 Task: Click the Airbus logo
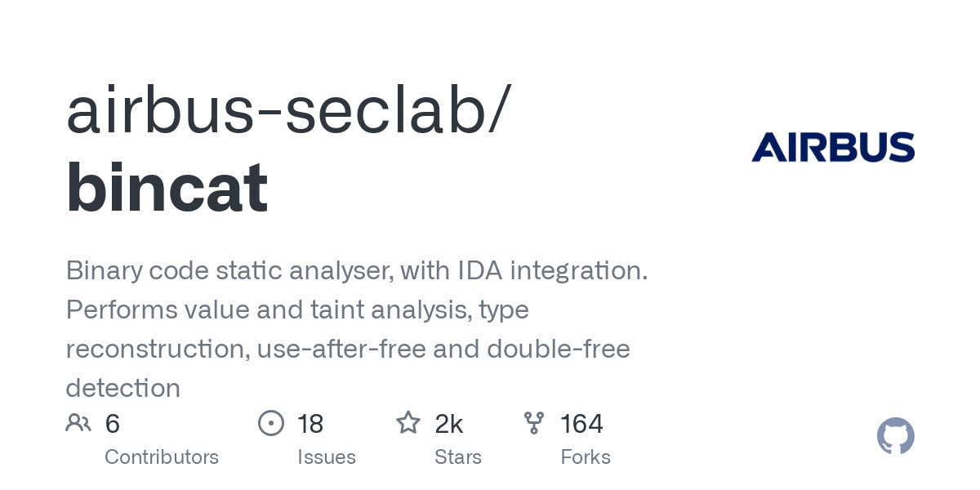pos(833,147)
